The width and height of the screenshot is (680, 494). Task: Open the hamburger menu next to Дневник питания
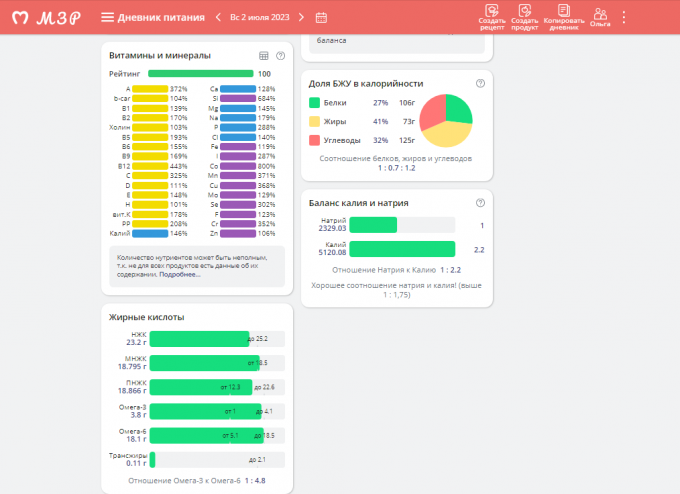(x=107, y=17)
